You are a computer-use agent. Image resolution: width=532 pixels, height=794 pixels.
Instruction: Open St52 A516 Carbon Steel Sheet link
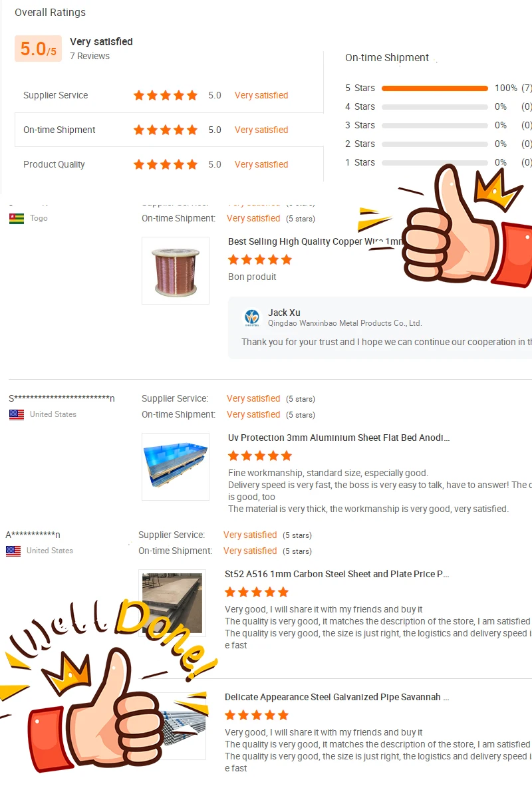coord(336,574)
